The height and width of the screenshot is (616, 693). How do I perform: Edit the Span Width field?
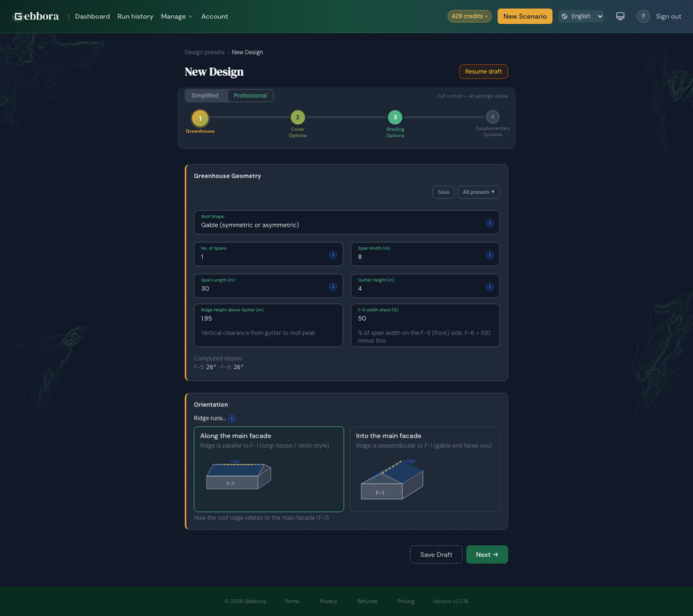coord(425,254)
